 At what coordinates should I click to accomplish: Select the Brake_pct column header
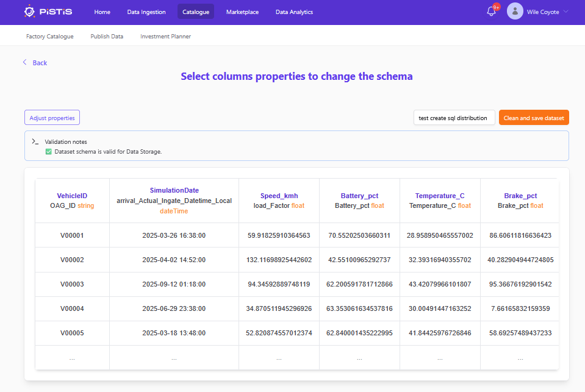pos(520,196)
